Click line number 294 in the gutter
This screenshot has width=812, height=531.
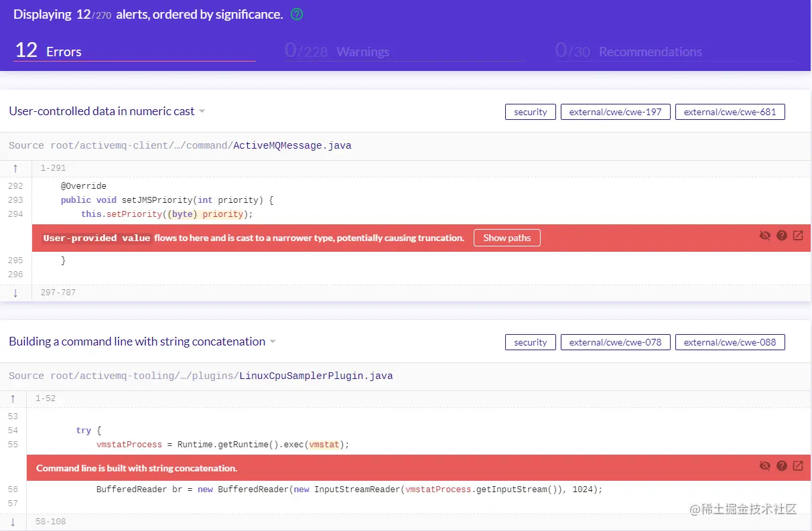coord(15,214)
